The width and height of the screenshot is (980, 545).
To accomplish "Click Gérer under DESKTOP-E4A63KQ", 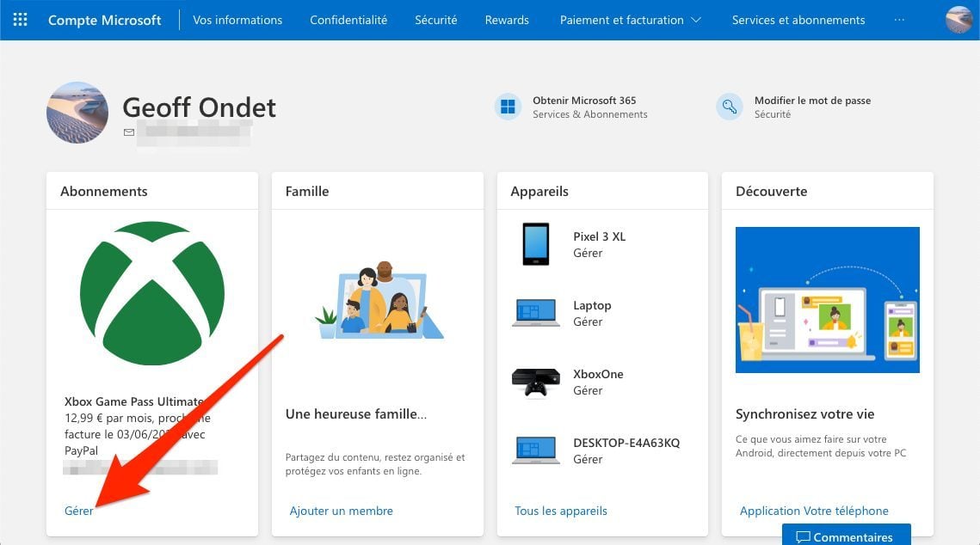I will 588,459.
